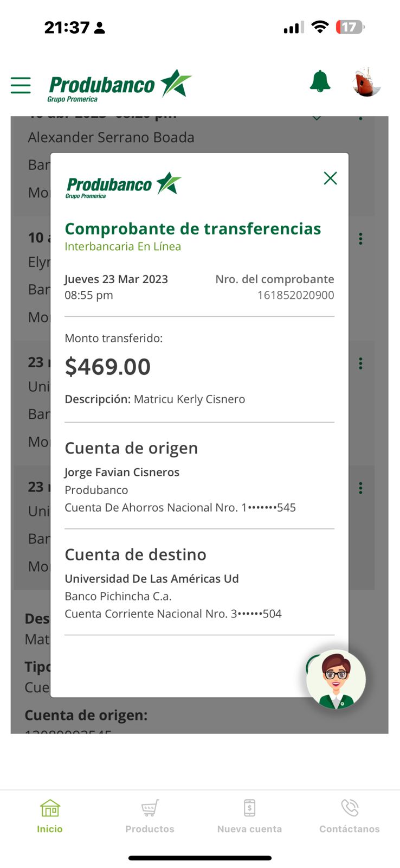This screenshot has height=868, width=400.
Task: Open the virtual assistant chat avatar
Action: click(336, 679)
